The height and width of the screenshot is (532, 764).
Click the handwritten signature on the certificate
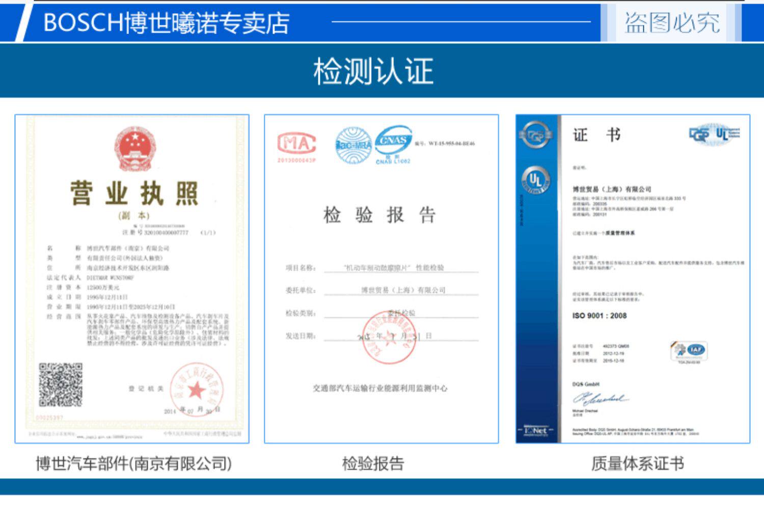pos(601,398)
